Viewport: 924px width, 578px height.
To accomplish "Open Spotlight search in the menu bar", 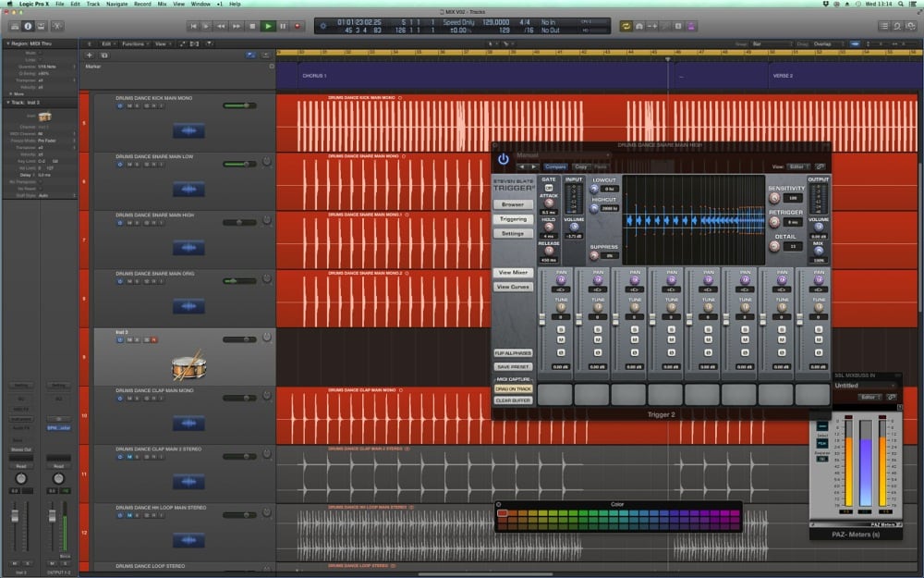I will pyautogui.click(x=902, y=4).
